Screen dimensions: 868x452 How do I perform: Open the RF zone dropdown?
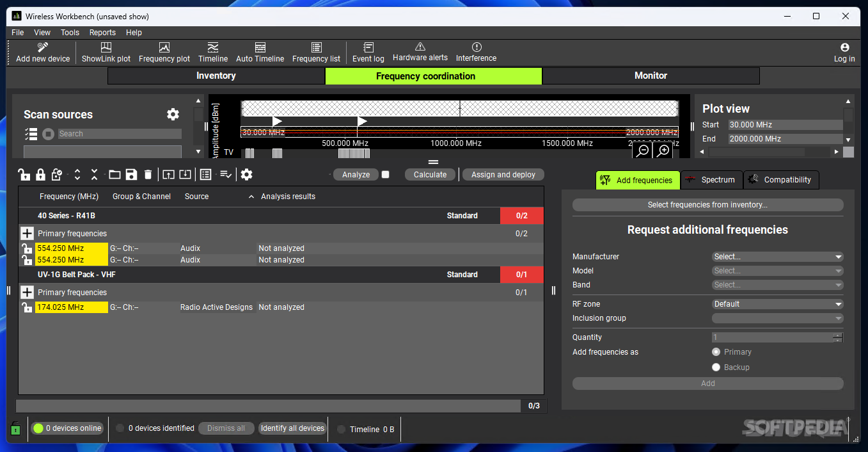(x=778, y=304)
